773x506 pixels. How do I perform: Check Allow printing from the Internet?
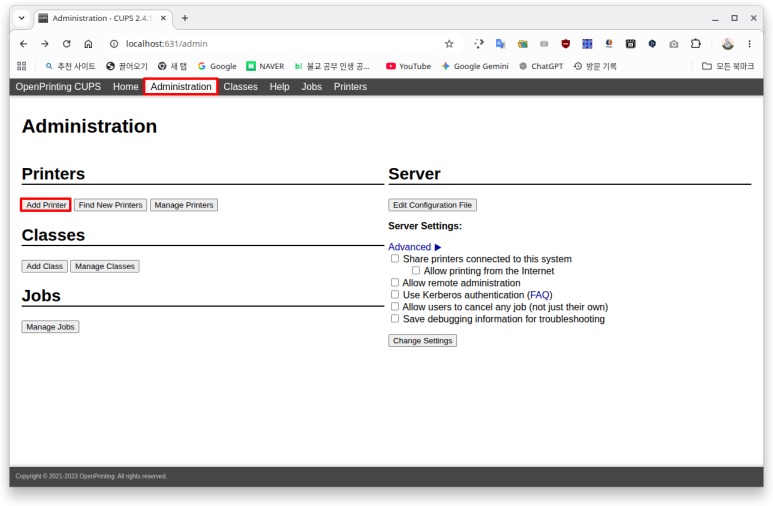click(416, 270)
